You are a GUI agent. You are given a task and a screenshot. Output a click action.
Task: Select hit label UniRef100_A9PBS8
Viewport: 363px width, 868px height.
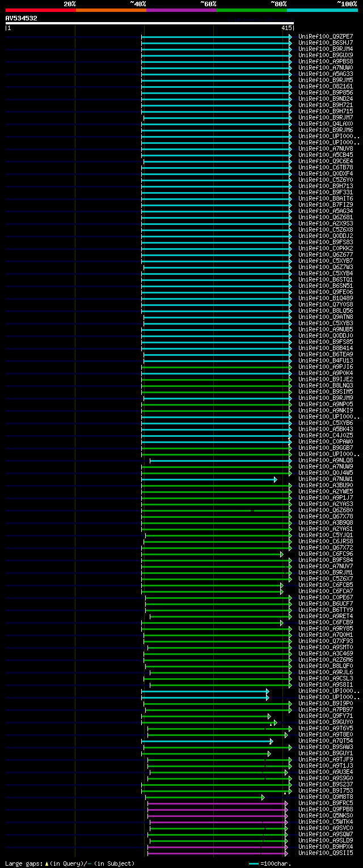click(326, 61)
